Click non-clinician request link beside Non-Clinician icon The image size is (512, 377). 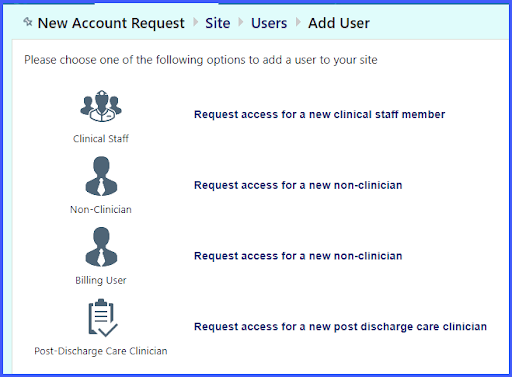pos(298,185)
